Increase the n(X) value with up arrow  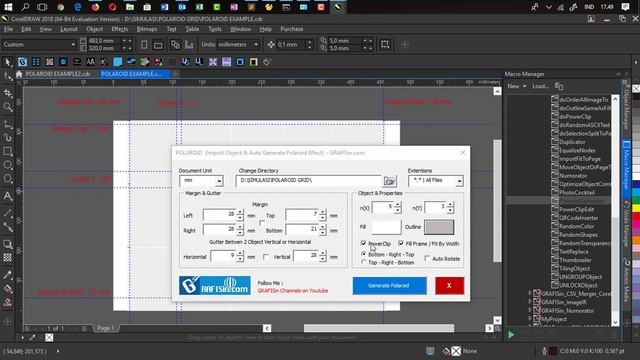[398, 204]
